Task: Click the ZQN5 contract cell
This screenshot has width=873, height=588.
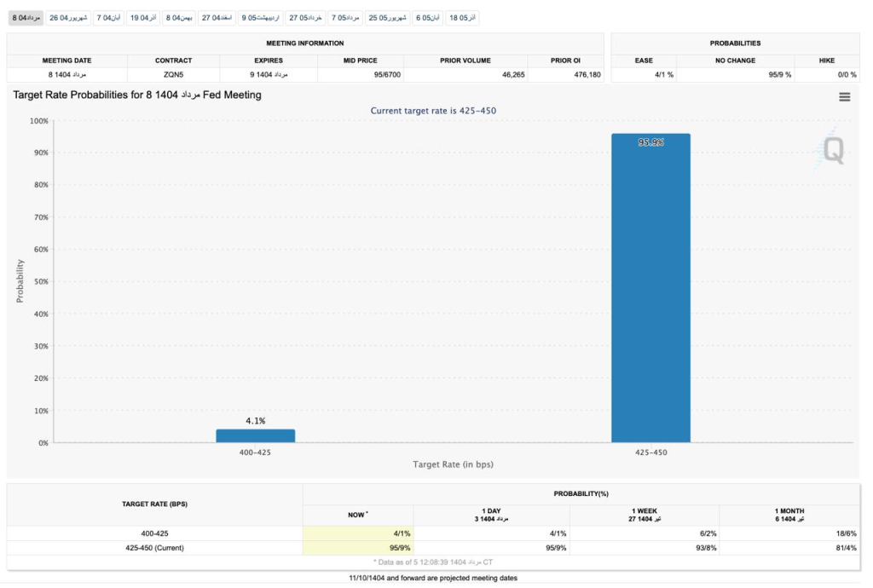Action: tap(173, 75)
